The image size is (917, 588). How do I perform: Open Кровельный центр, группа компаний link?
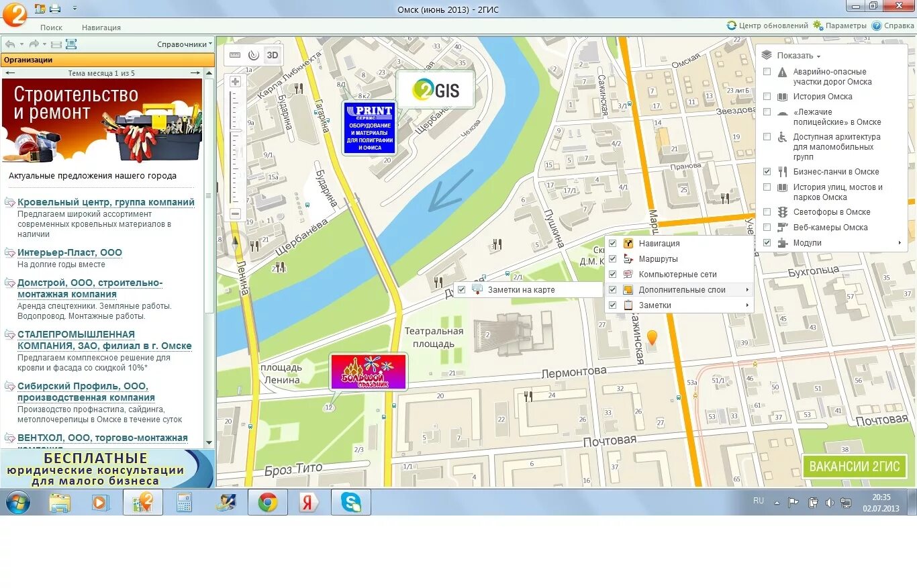point(106,202)
